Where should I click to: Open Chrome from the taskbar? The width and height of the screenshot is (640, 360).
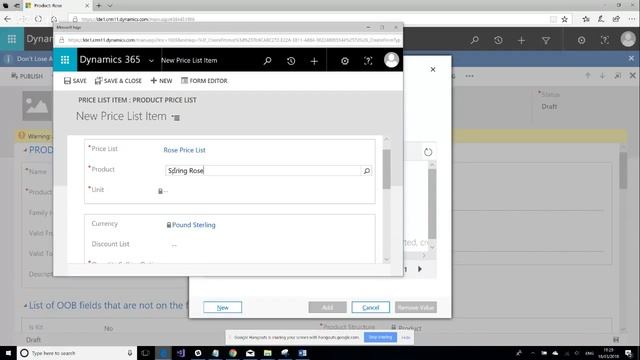click(233, 353)
